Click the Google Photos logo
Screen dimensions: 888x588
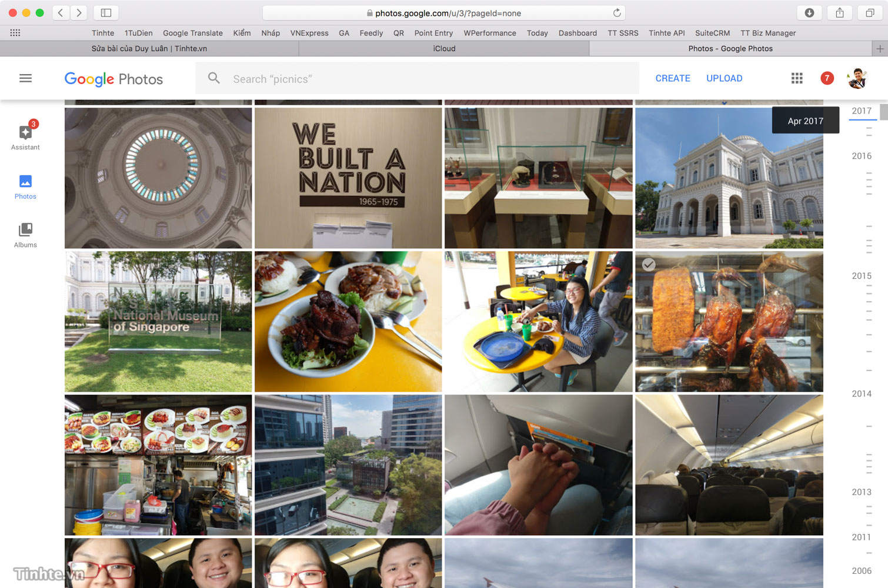click(x=113, y=79)
